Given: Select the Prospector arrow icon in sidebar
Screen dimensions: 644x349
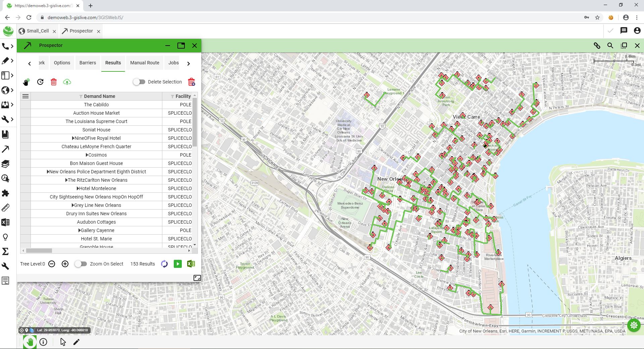Looking at the screenshot, I should (x=6, y=149).
